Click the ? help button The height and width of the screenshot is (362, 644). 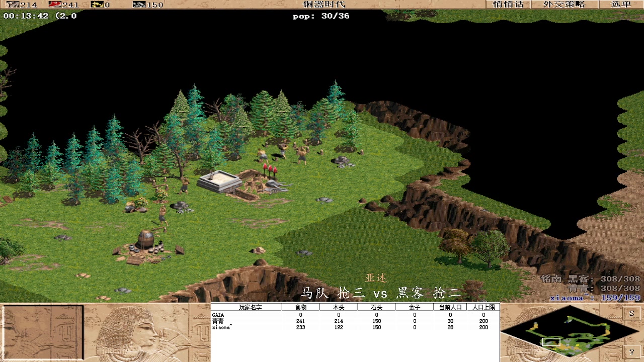pyautogui.click(x=631, y=351)
